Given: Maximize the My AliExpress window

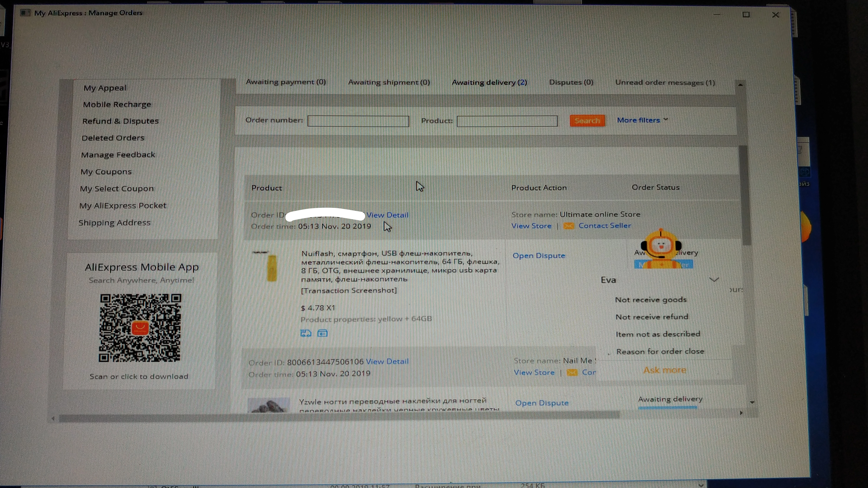Looking at the screenshot, I should (746, 15).
